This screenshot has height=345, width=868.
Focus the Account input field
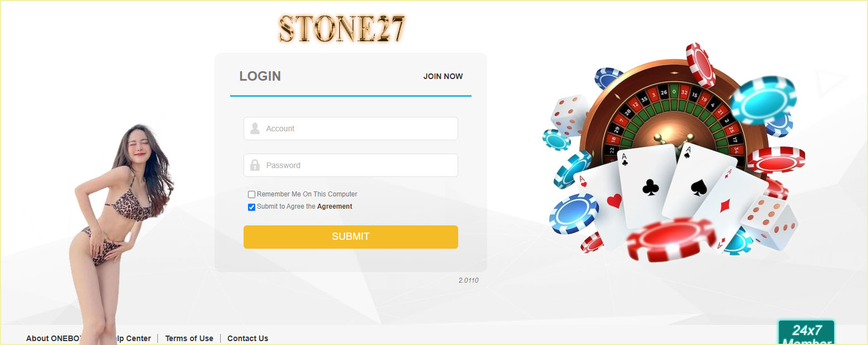coord(351,129)
